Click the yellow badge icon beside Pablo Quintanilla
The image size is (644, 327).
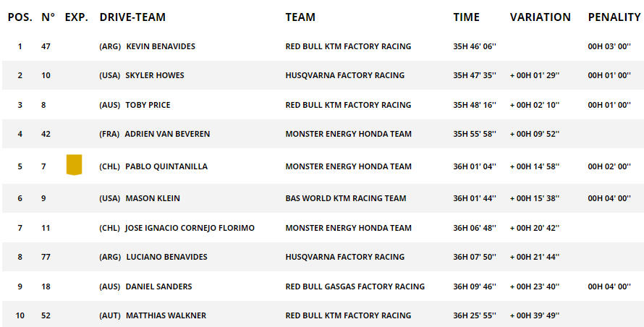click(x=74, y=165)
